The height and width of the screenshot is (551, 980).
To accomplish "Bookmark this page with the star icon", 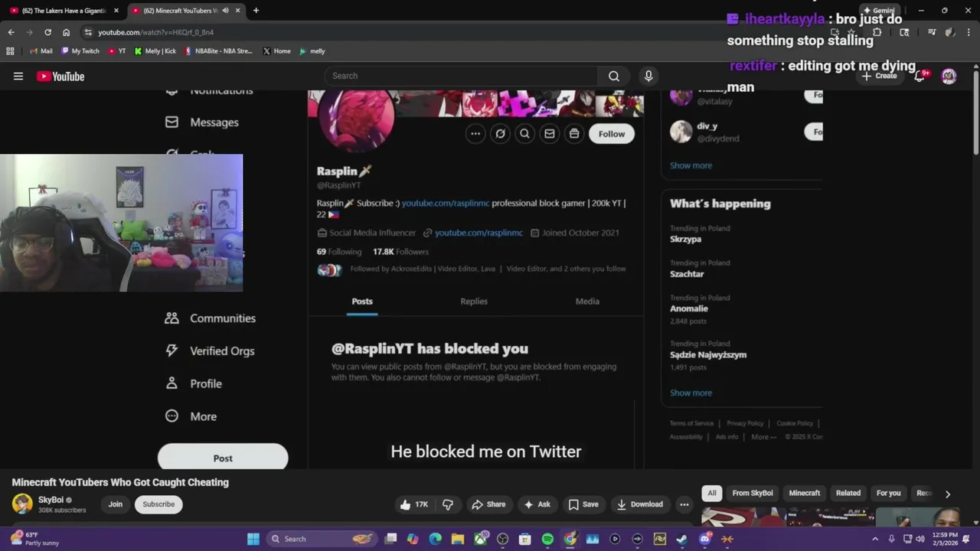I will pos(851,32).
